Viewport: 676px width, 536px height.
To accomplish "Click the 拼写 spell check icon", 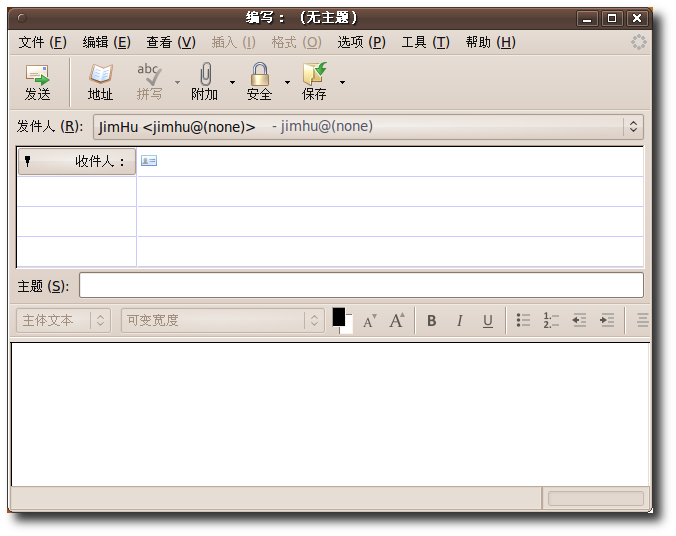I will click(149, 82).
